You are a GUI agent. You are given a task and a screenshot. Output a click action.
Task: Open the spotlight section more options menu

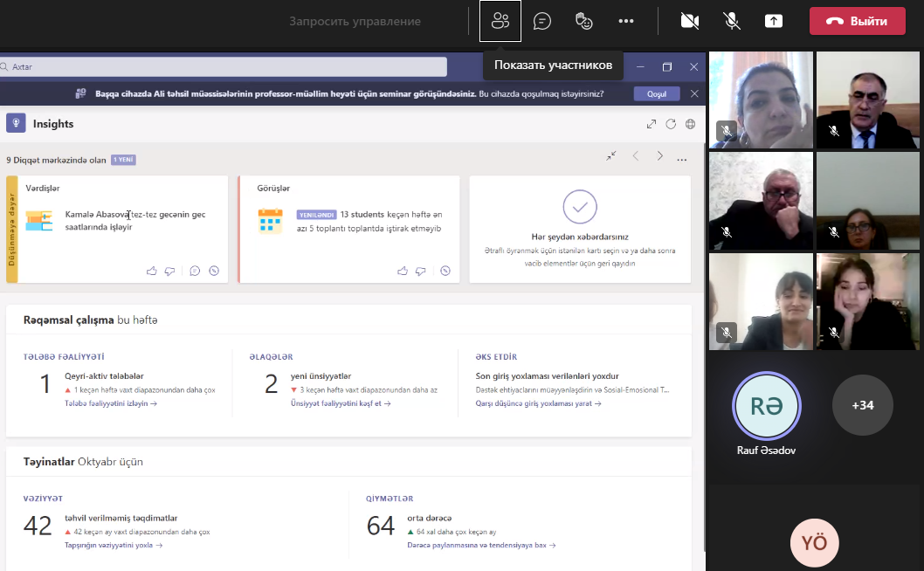pyautogui.click(x=682, y=160)
